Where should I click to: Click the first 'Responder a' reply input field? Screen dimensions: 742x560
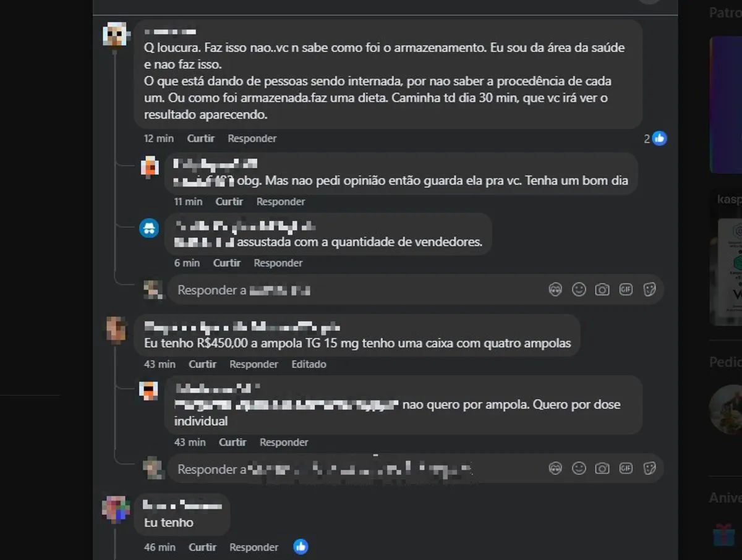[x=359, y=290]
